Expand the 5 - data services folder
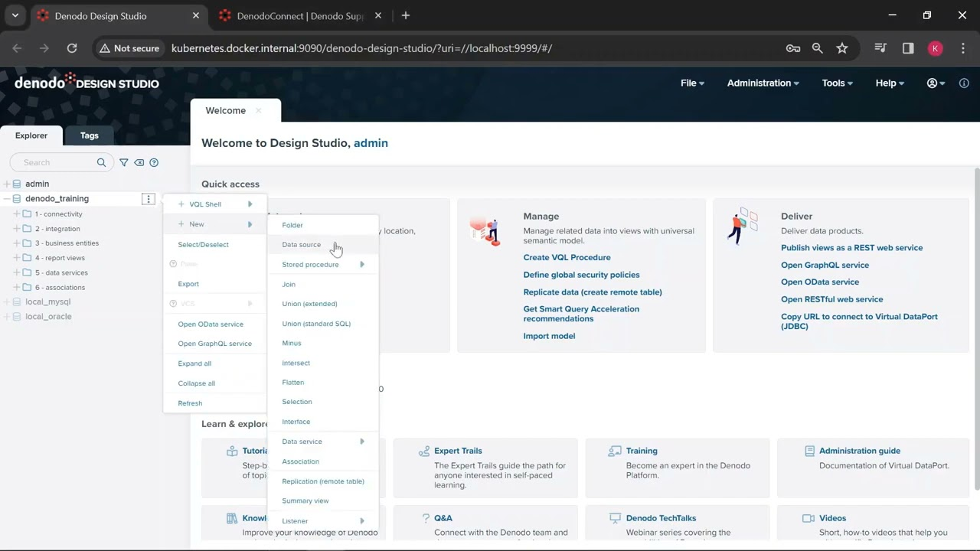The image size is (980, 551). [16, 272]
